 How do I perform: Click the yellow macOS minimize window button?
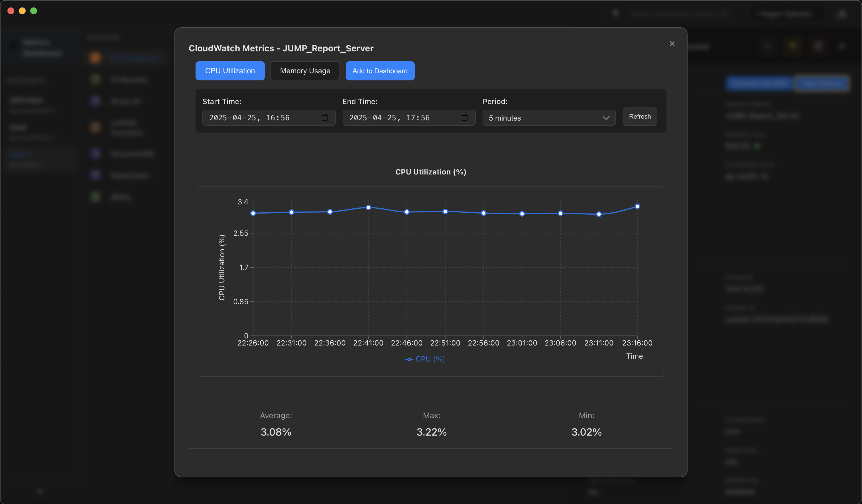tap(22, 11)
